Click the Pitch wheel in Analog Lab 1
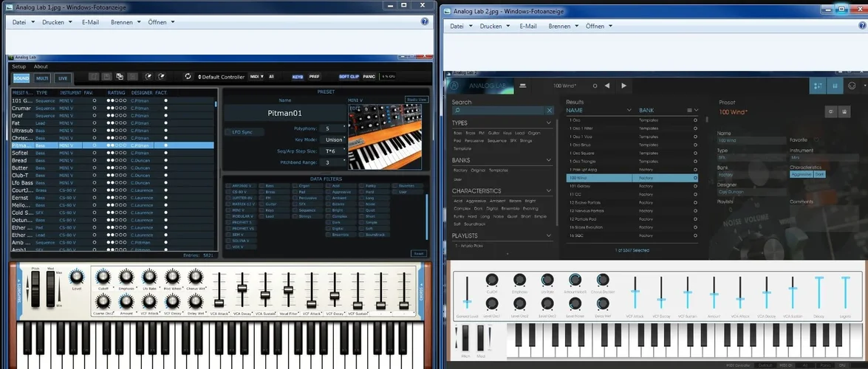868x369 pixels. [35, 289]
